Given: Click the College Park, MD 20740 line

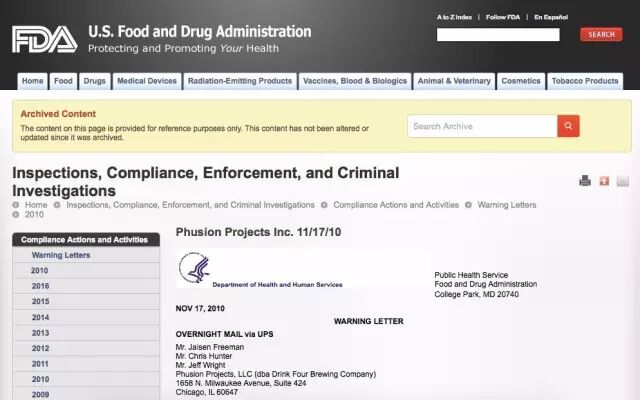Looking at the screenshot, I should click(476, 294).
